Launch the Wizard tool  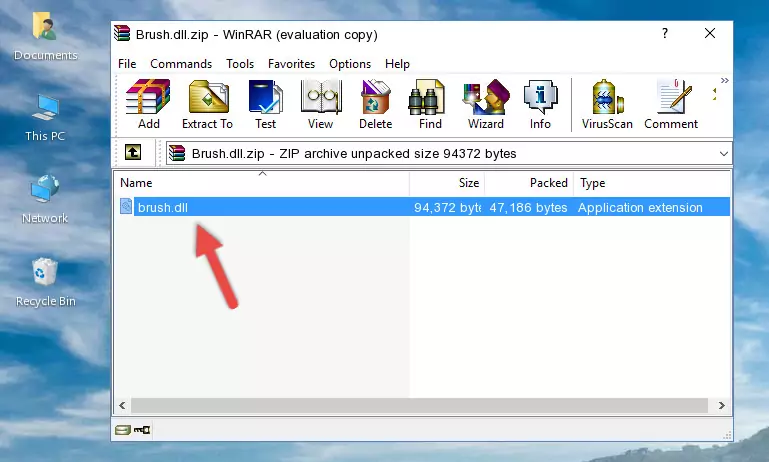(x=486, y=104)
